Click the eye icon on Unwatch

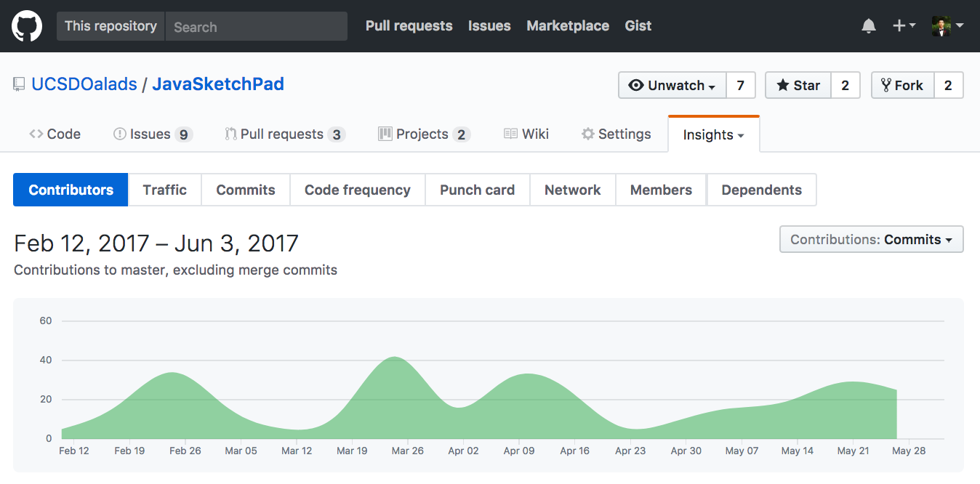tap(636, 85)
